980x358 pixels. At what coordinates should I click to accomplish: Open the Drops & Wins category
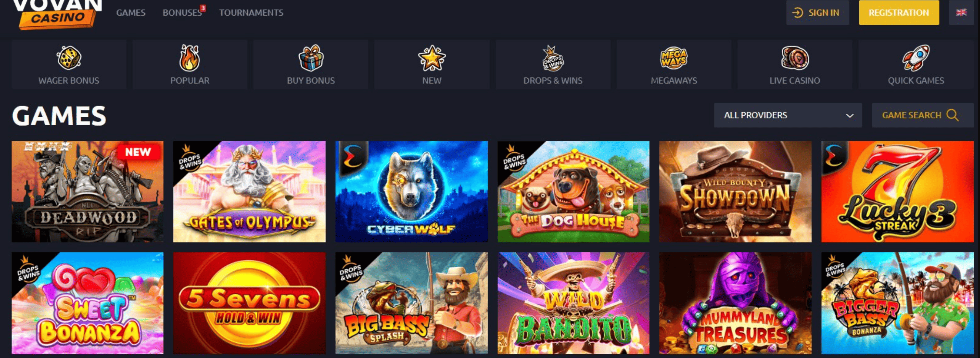(x=553, y=64)
